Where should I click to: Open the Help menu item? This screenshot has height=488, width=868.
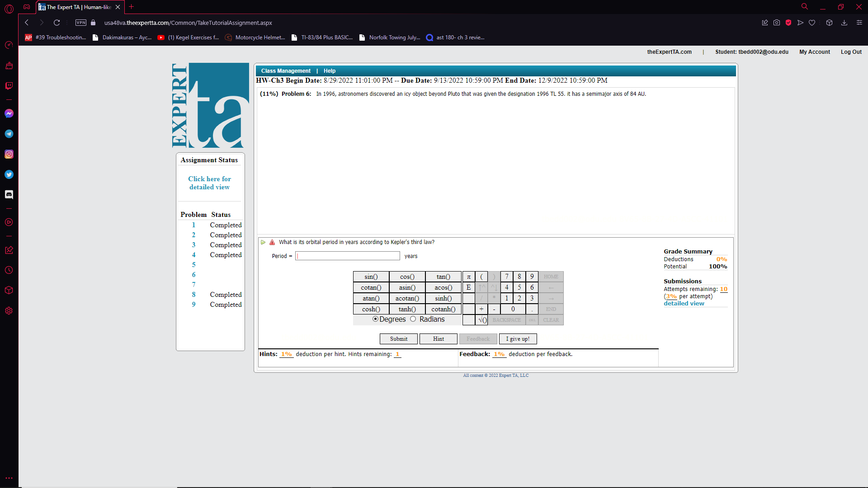(x=330, y=71)
